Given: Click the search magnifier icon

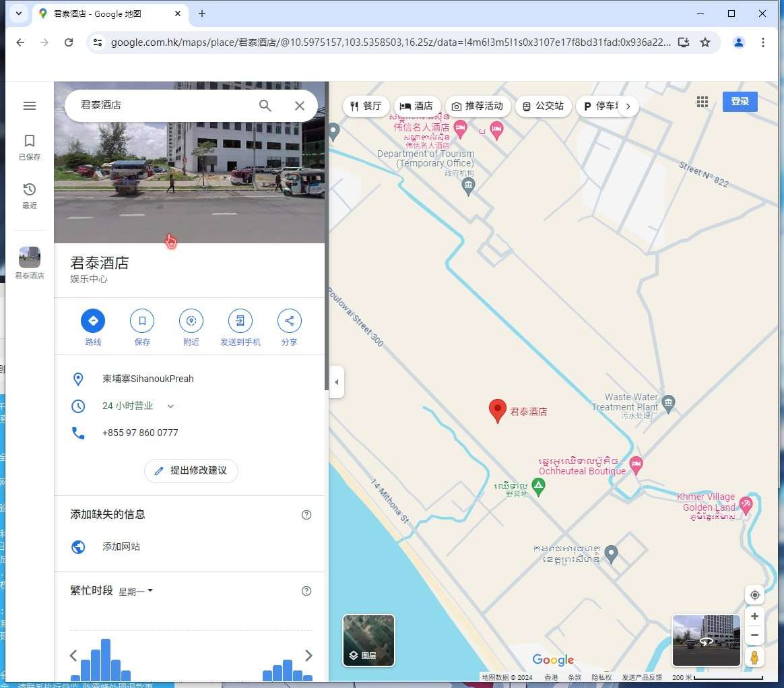Looking at the screenshot, I should [x=265, y=106].
